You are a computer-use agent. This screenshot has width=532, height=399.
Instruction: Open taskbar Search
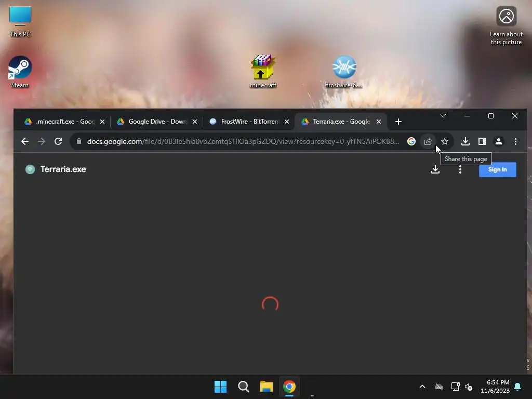coord(244,387)
